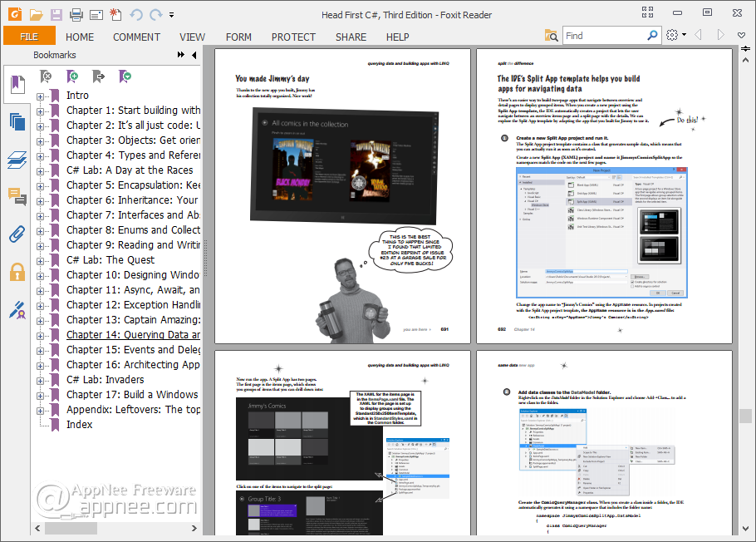Click the magnifier search icon in Find box

652,35
